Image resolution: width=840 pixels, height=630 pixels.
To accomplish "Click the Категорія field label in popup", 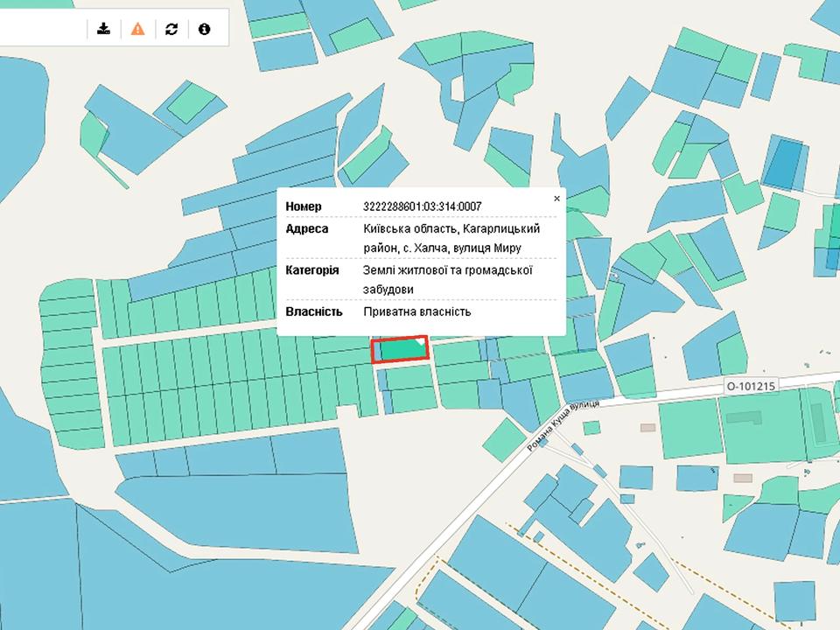I will click(311, 269).
